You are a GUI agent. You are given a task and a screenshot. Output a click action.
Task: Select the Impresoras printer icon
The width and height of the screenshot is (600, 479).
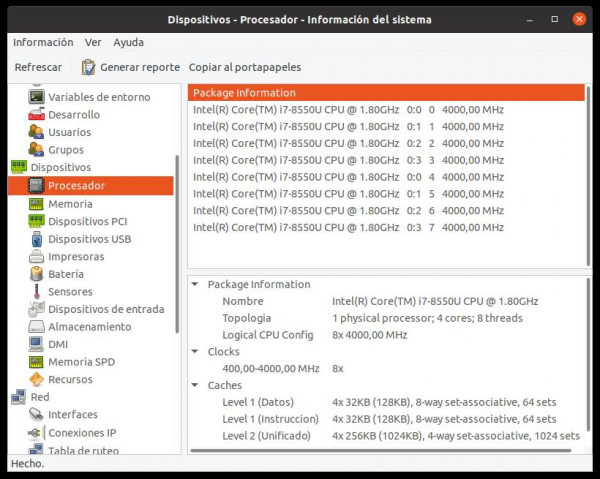[36, 257]
